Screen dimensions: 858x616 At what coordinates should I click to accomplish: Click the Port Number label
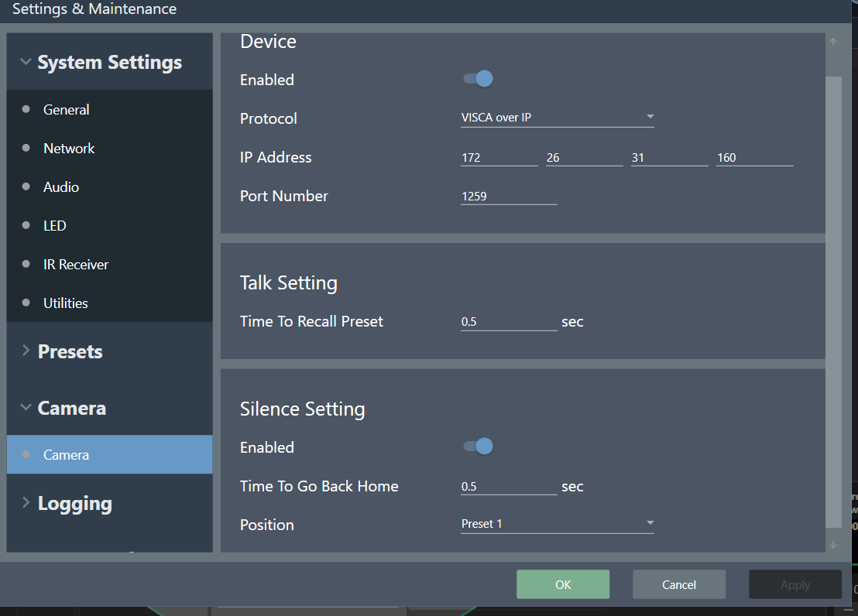click(x=284, y=196)
